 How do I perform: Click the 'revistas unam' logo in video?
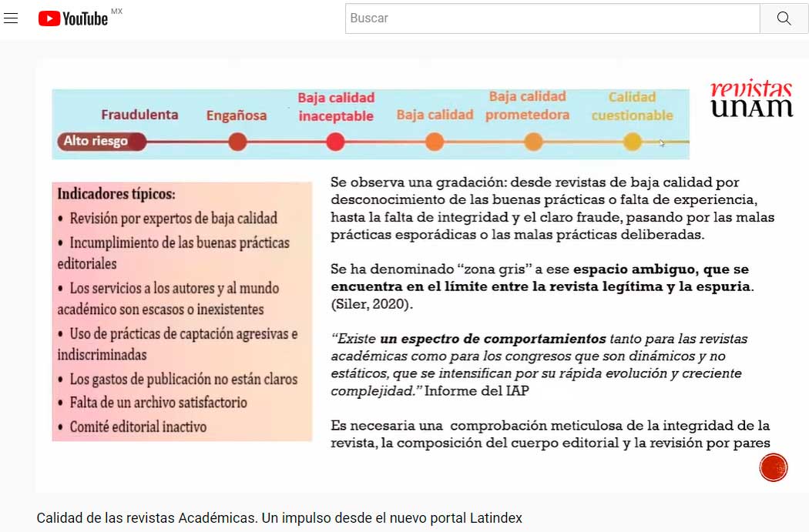tap(751, 99)
